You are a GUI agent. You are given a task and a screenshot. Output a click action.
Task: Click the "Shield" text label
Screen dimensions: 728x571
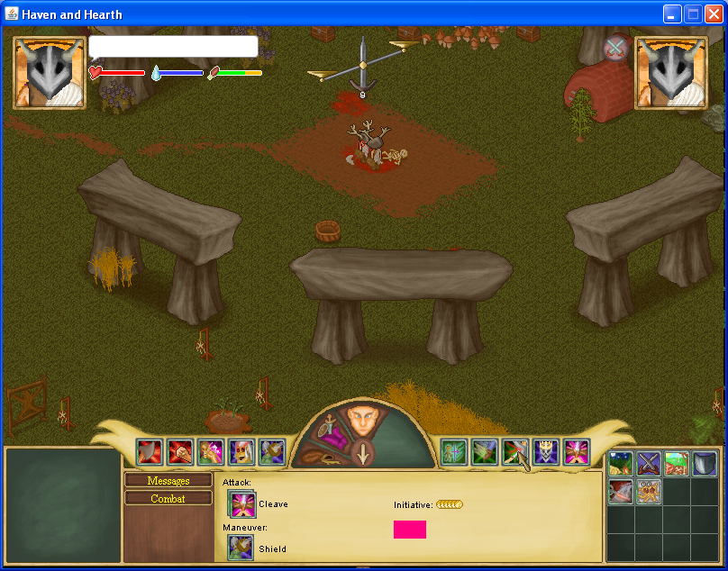point(272,548)
